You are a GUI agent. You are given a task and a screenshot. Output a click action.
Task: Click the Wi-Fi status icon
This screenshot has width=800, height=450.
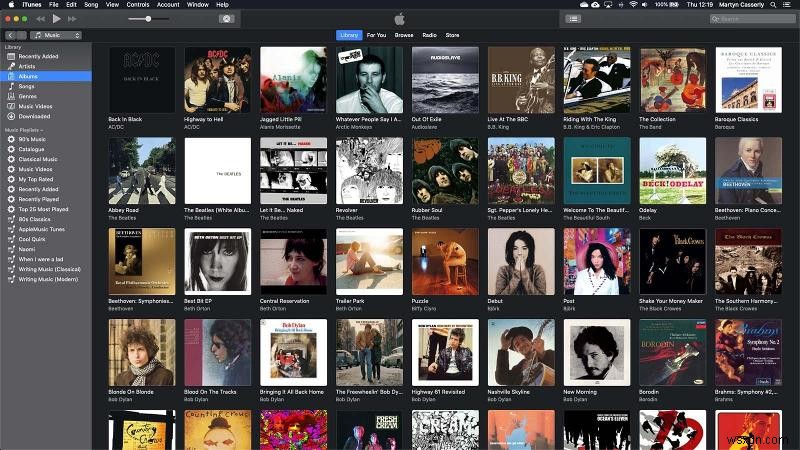point(633,5)
